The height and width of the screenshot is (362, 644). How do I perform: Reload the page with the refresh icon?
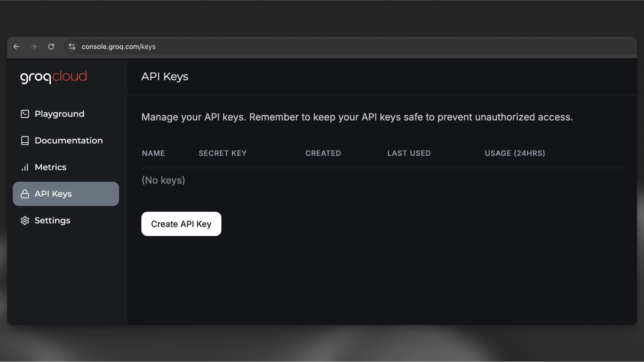(x=51, y=46)
